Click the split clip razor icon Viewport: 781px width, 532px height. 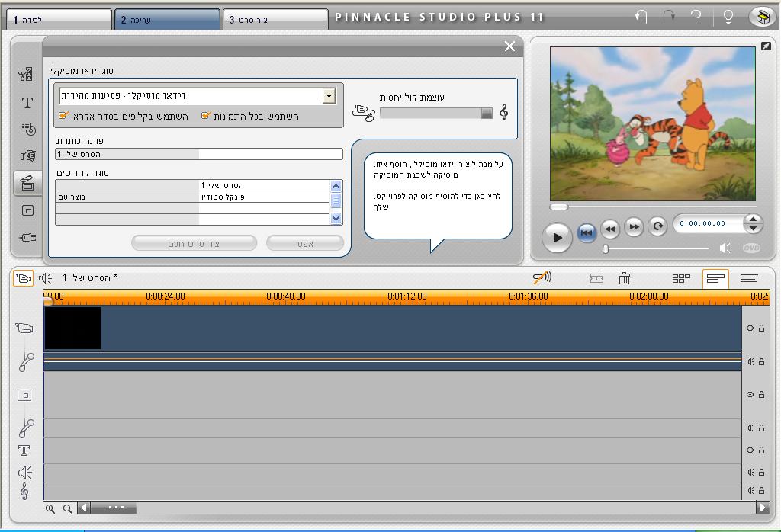click(596, 278)
